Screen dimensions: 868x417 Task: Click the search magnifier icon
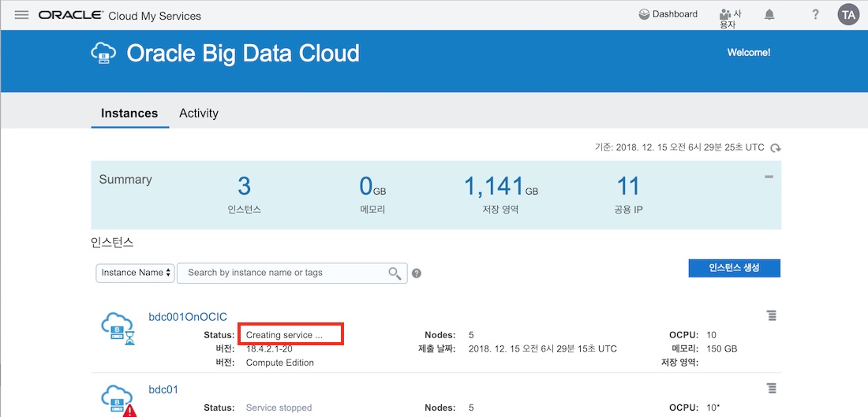[394, 274]
